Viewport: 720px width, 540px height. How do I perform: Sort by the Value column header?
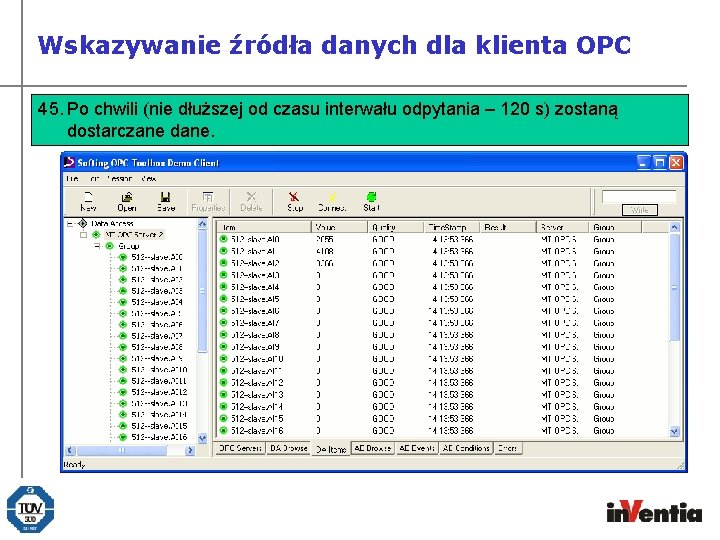[x=340, y=227]
